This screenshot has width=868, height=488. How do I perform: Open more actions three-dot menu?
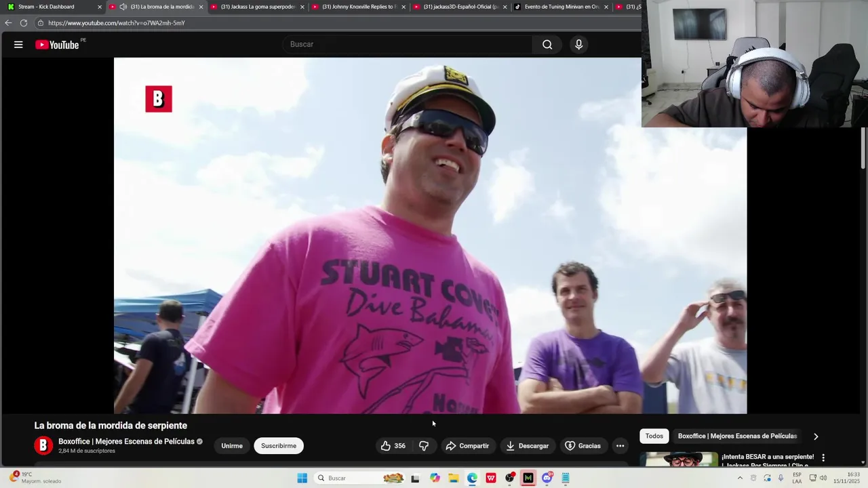click(x=620, y=446)
